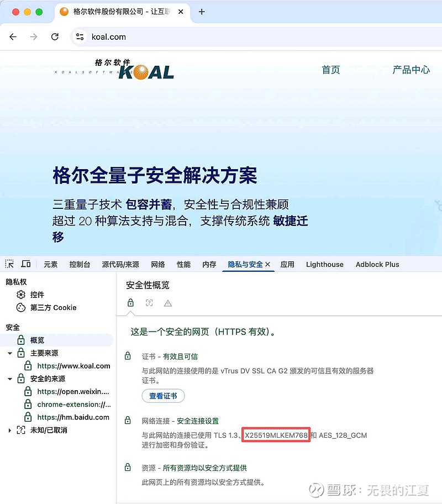Toggle the device toolbar icon

(26, 264)
